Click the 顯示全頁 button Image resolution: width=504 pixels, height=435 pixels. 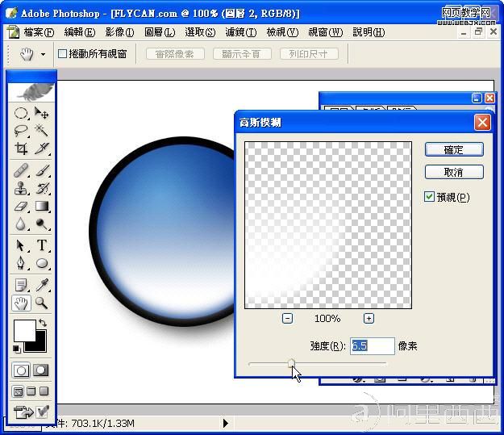pyautogui.click(x=242, y=54)
